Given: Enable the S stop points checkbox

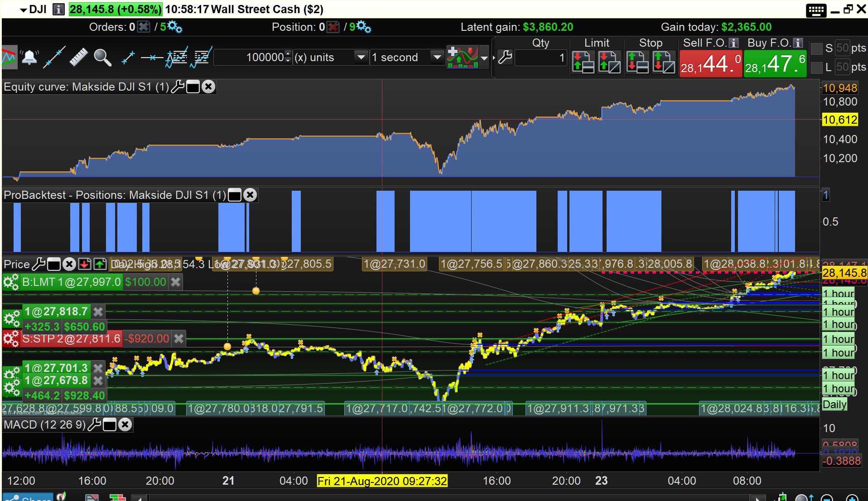Looking at the screenshot, I should pos(816,48).
